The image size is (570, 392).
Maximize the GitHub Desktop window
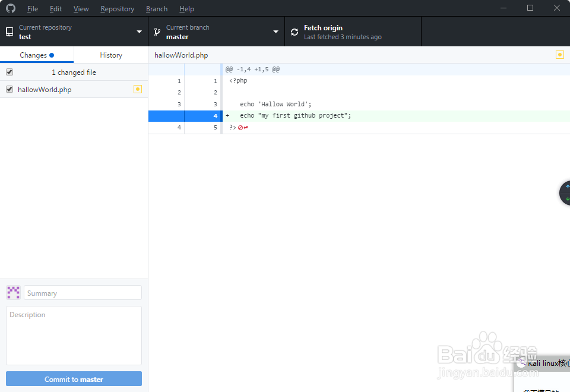(530, 8)
